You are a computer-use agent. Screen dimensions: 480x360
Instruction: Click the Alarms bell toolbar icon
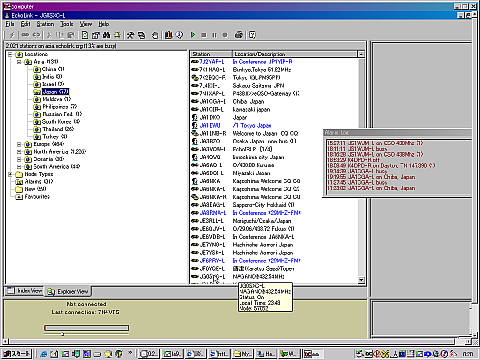point(117,35)
